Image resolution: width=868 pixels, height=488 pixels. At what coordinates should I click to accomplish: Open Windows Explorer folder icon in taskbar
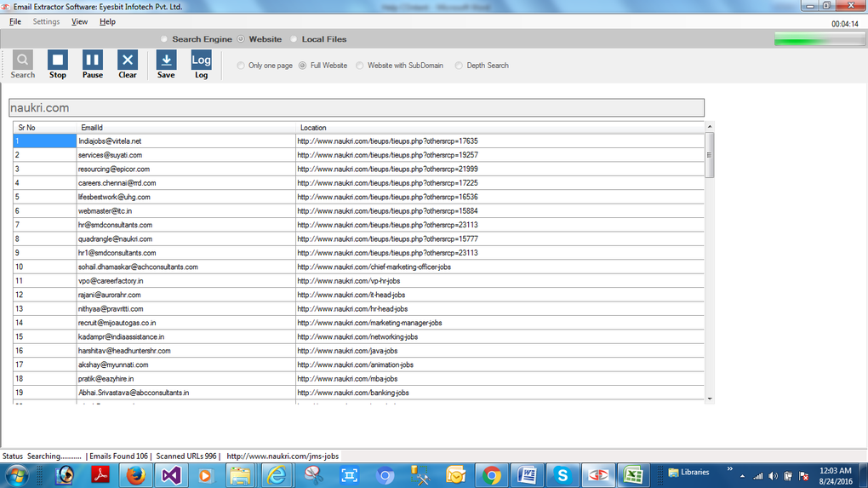click(x=240, y=476)
